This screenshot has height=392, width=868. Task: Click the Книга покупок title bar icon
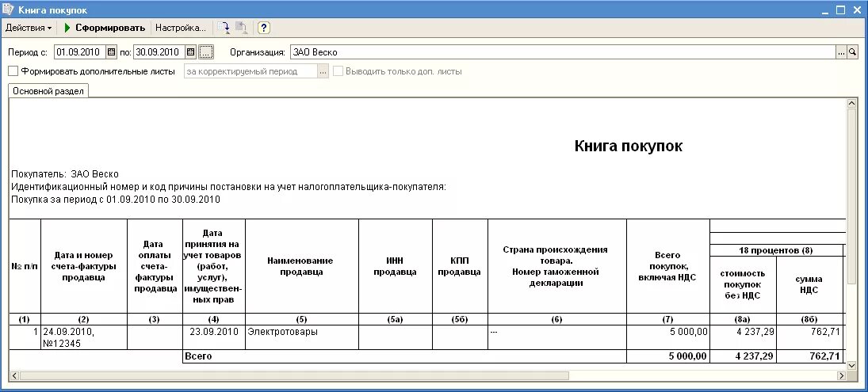[9, 10]
